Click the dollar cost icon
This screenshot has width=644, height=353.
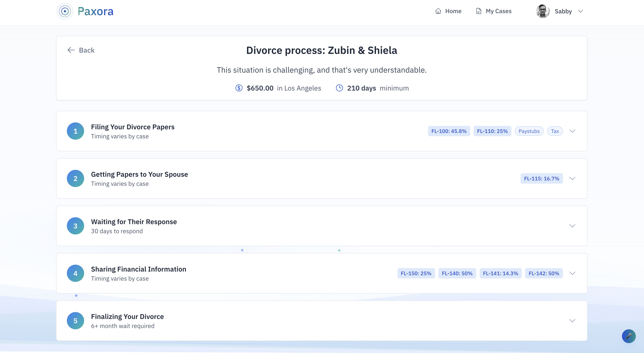coord(239,88)
